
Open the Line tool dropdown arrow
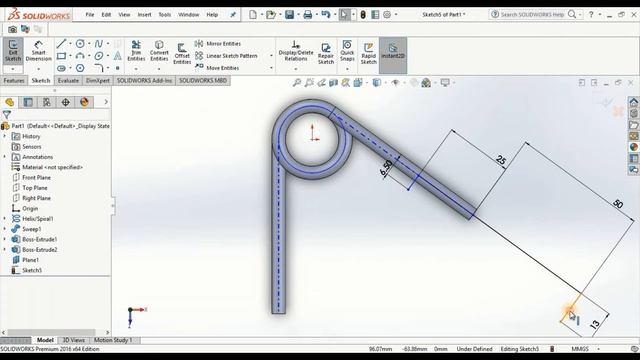coord(70,44)
